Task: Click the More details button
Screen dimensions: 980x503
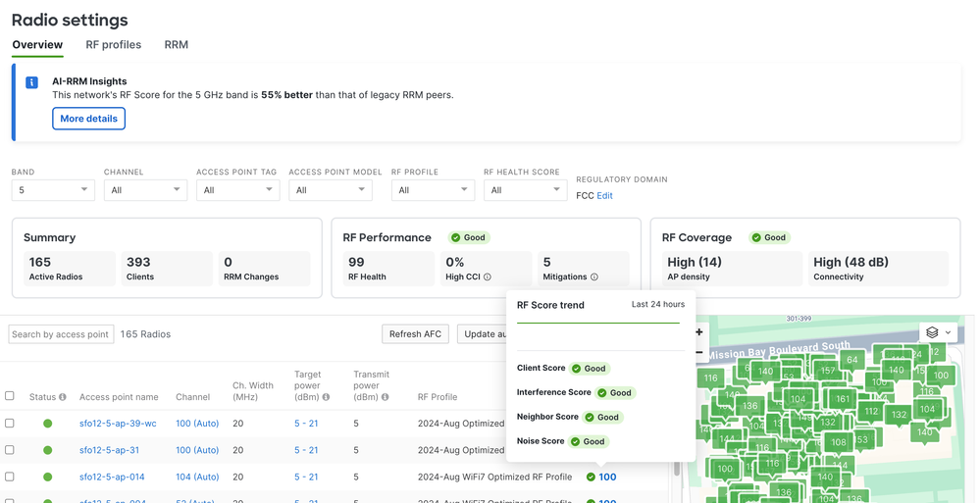Action: pos(88,119)
